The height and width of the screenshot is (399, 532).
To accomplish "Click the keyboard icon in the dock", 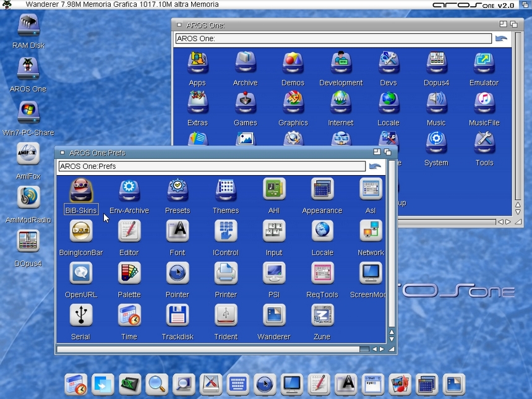I will (238, 384).
